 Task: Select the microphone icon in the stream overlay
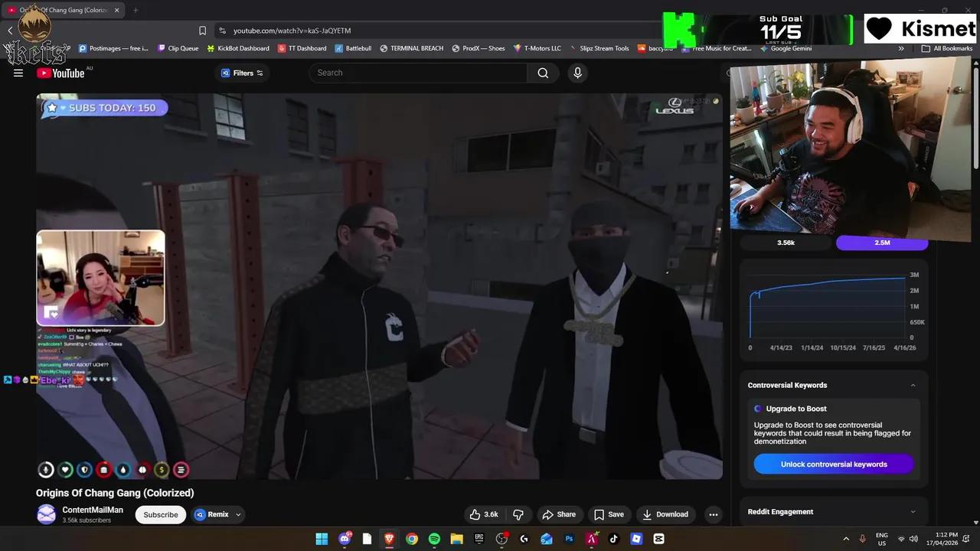[46, 469]
